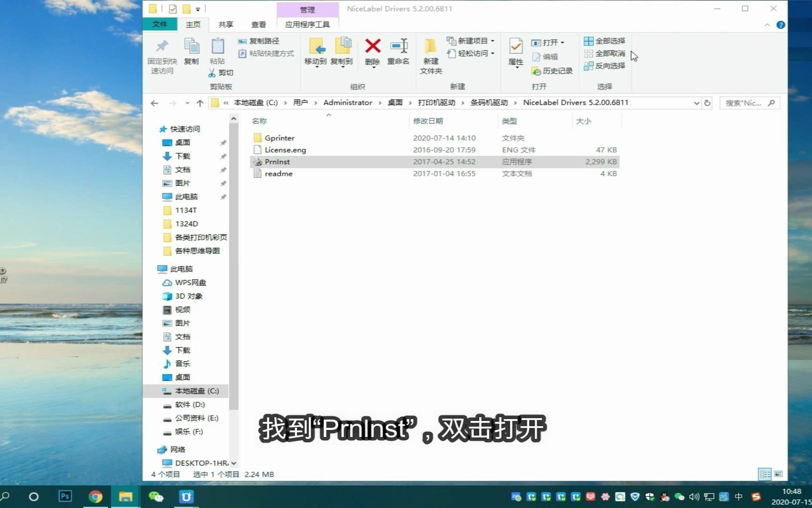Click the Properties (属性) icon
This screenshot has height=508, width=812.
coord(515,46)
